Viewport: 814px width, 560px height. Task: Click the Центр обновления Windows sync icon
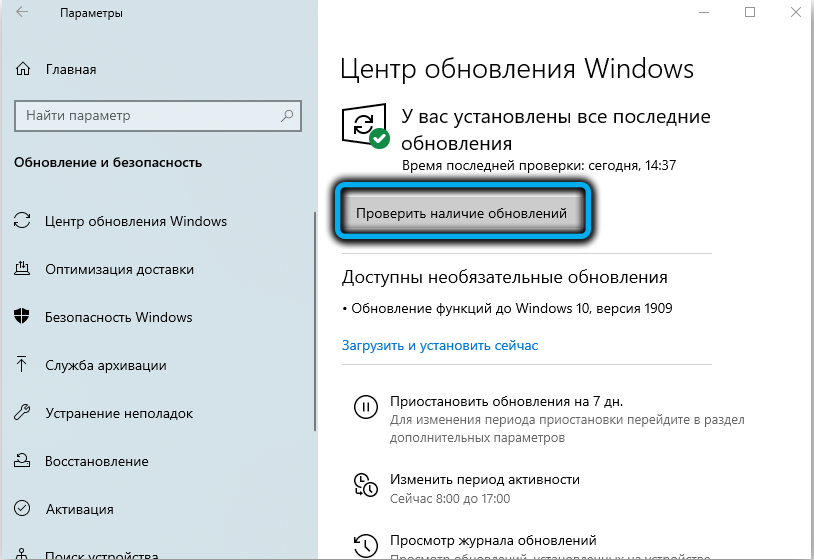(23, 221)
